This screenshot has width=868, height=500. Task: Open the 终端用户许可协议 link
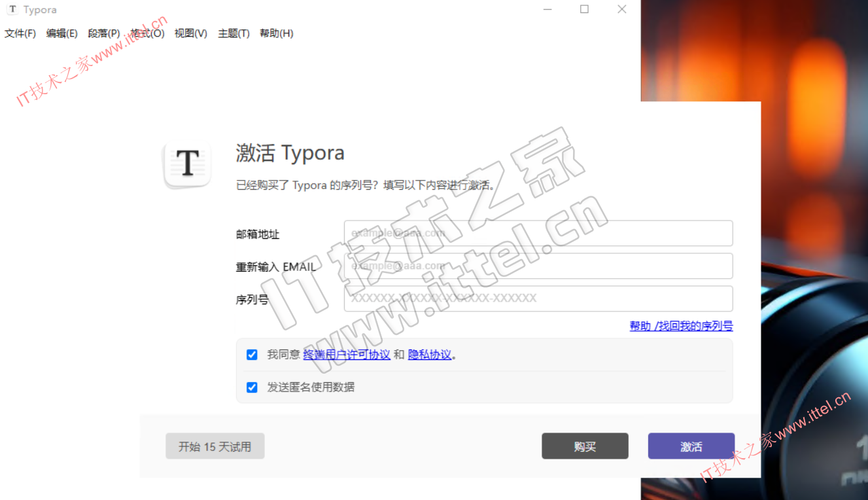pyautogui.click(x=347, y=355)
